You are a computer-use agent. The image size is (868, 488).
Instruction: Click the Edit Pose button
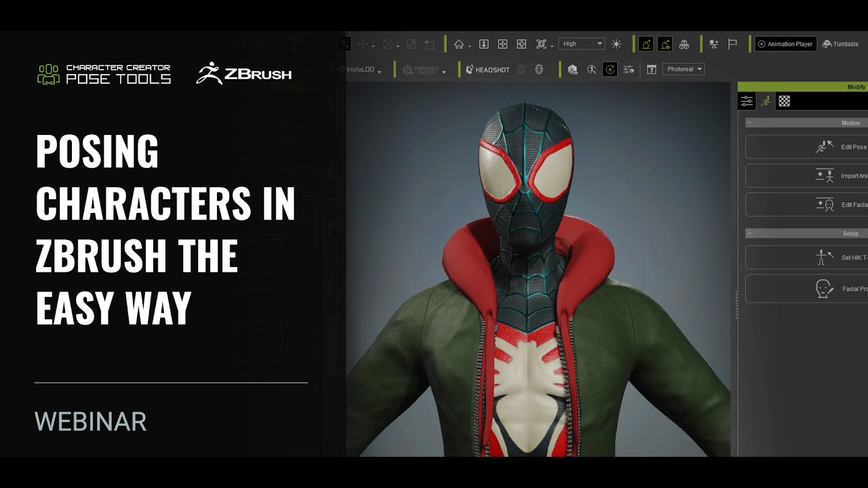pos(807,146)
